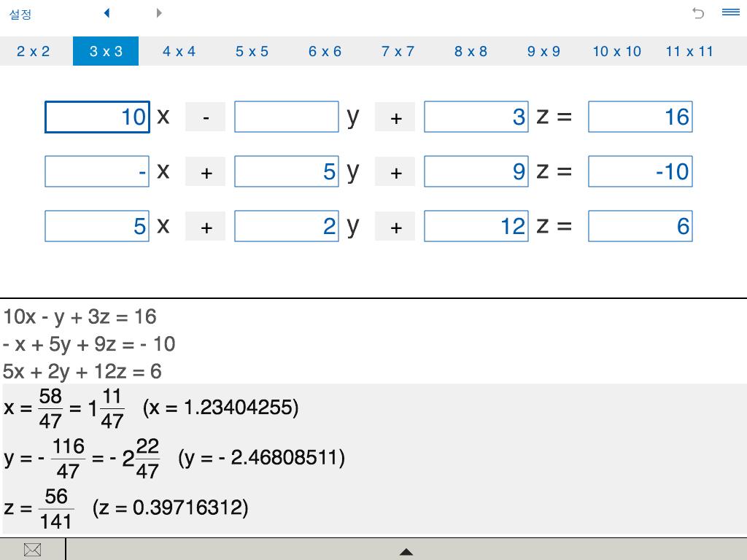Image resolution: width=747 pixels, height=560 pixels.
Task: Undo using the curved arrow icon
Action: click(698, 13)
